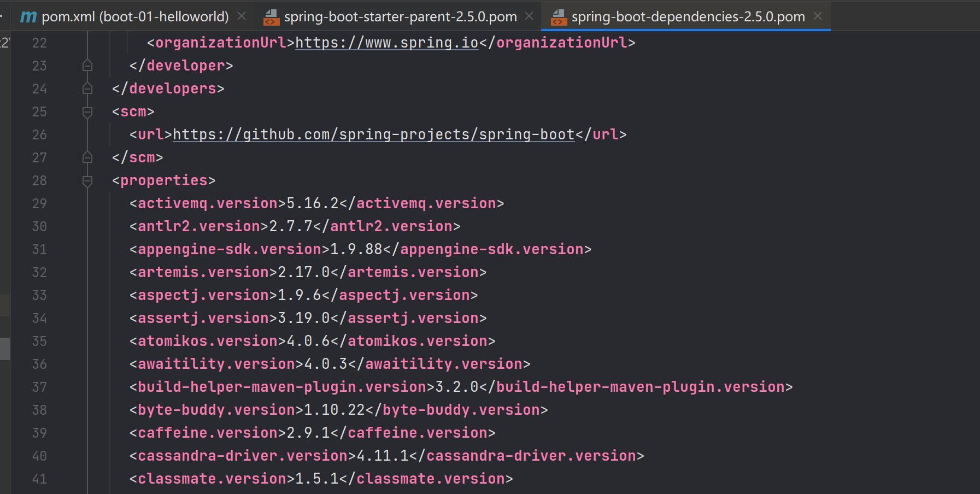This screenshot has height=494, width=980.
Task: Click the Maven icon on pom.xml tab
Action: click(x=28, y=17)
